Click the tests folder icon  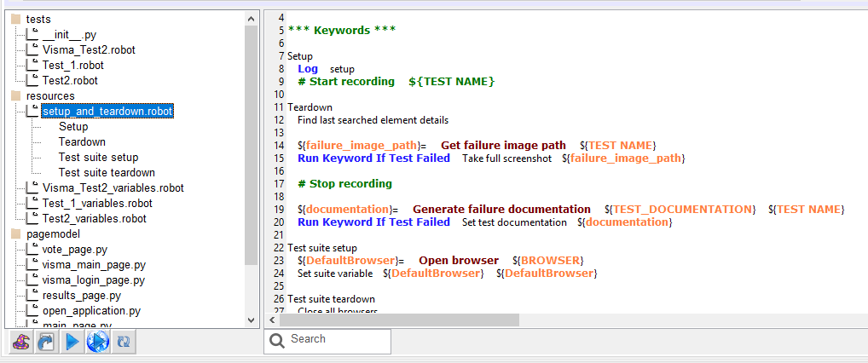(15, 19)
